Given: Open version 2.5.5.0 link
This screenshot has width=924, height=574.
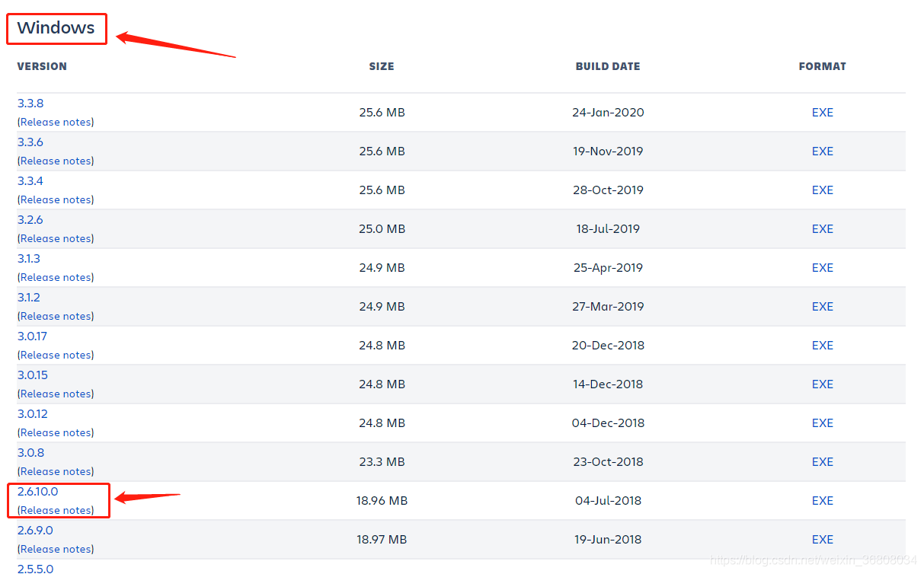Looking at the screenshot, I should click(35, 569).
